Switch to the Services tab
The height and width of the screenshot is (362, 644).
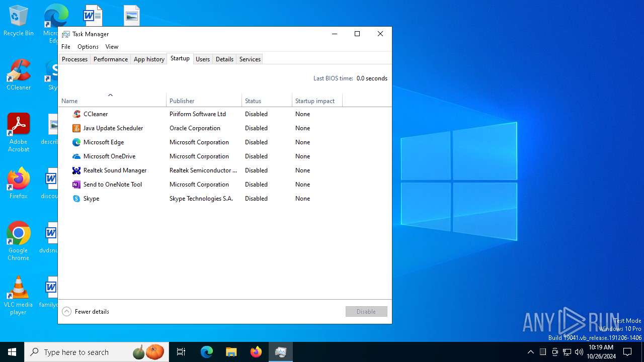250,59
